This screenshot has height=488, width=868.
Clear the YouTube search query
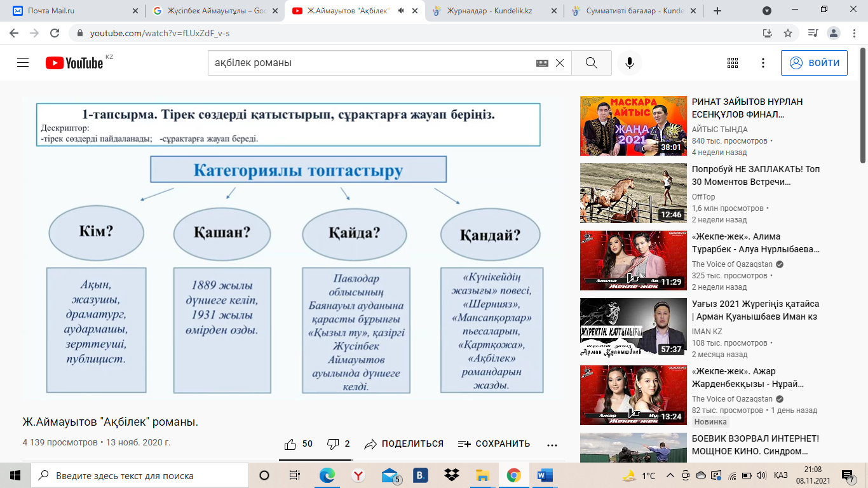560,63
